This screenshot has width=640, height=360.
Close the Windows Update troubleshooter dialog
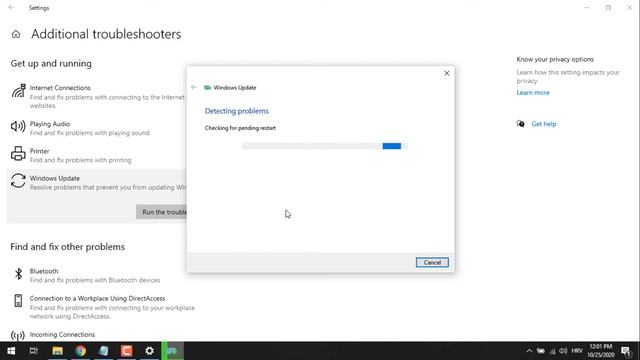[x=447, y=73]
